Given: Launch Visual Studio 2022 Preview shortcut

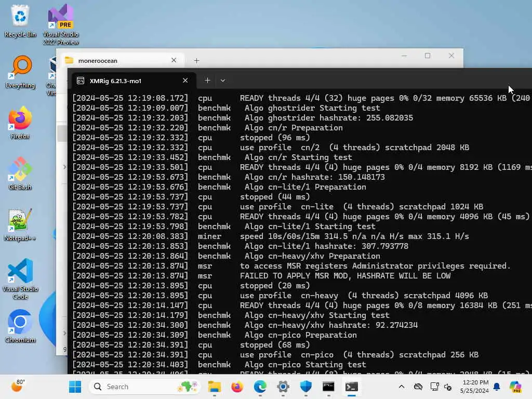Looking at the screenshot, I should [x=61, y=24].
